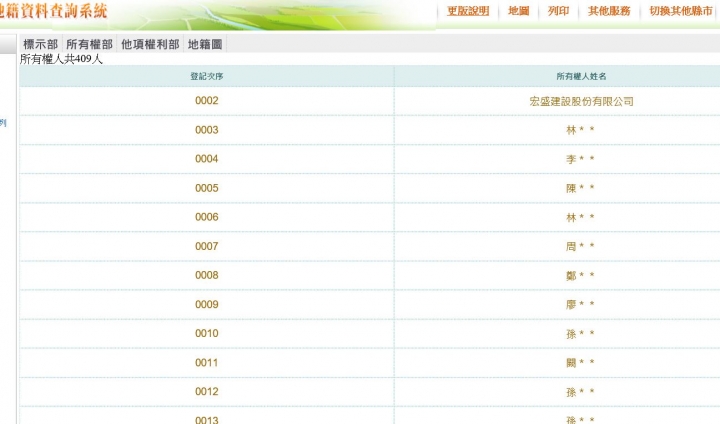Switch to the 標示部 tab

pyautogui.click(x=40, y=44)
